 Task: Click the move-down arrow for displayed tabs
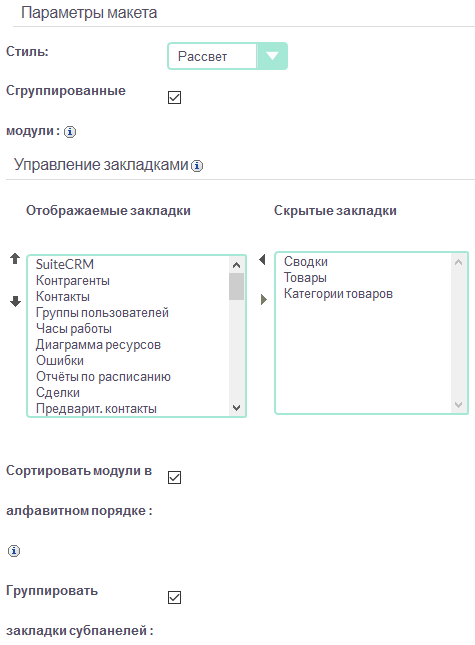coord(15,302)
